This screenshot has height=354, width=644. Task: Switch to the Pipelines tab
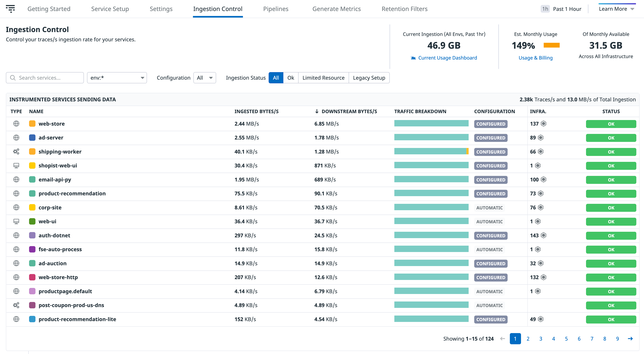(x=276, y=9)
